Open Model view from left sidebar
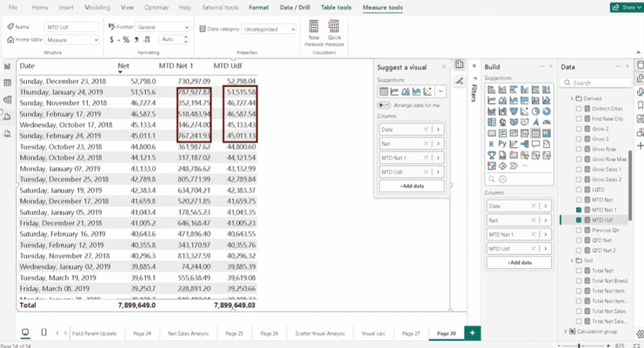 [x=8, y=100]
